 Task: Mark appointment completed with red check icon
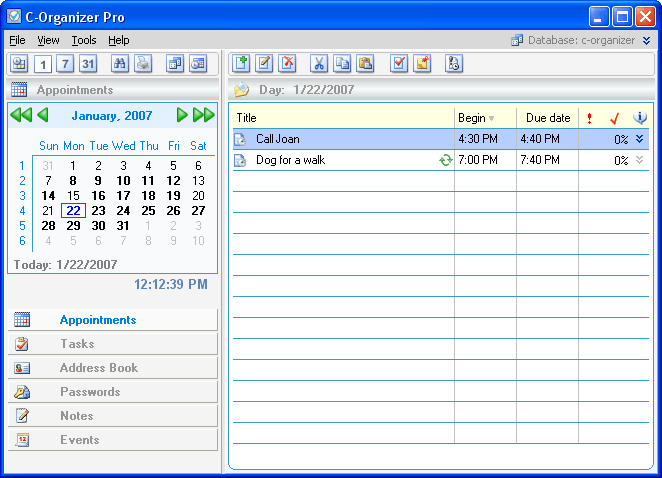pos(399,64)
